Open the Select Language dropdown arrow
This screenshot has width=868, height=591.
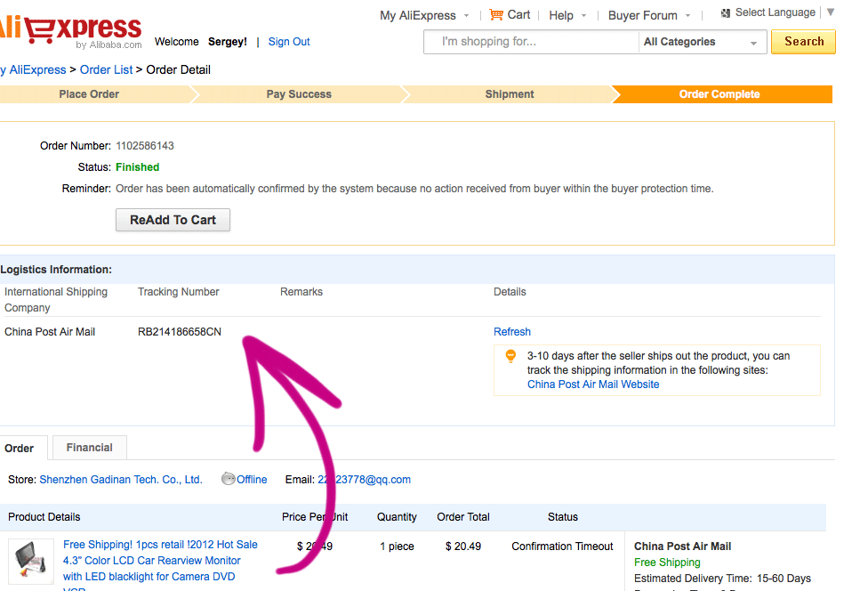831,12
